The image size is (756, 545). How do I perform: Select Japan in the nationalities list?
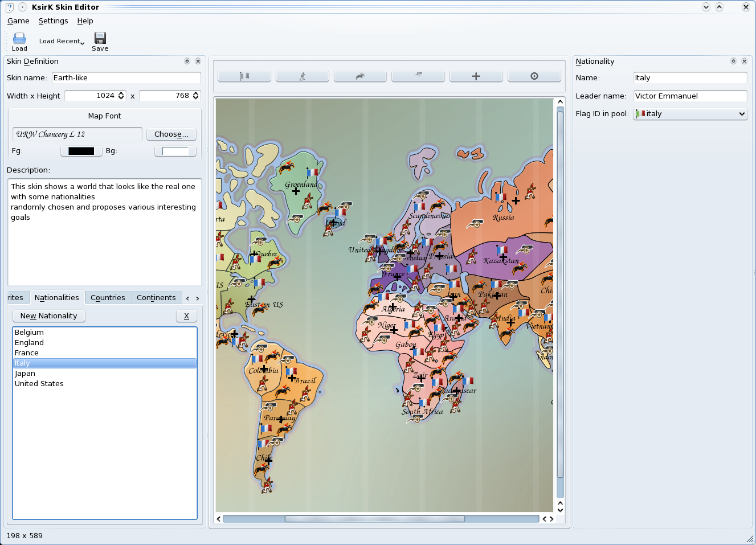pyautogui.click(x=24, y=373)
